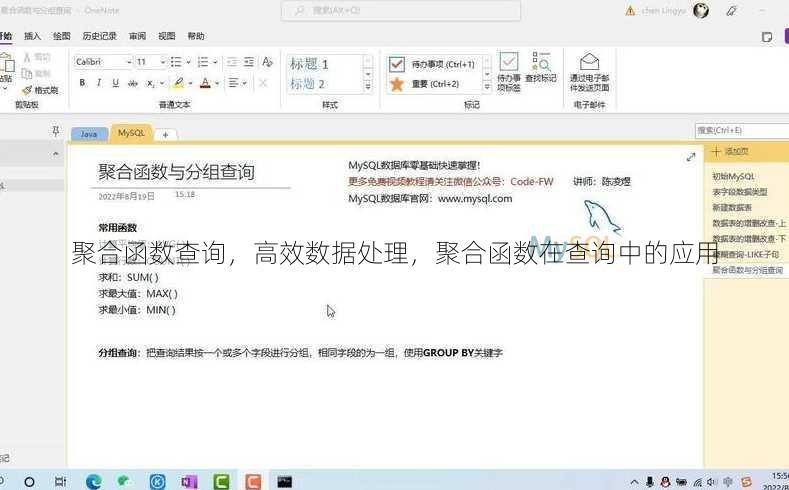Open the 聚合函数与分组查询 page
789x490 pixels.
(x=747, y=270)
